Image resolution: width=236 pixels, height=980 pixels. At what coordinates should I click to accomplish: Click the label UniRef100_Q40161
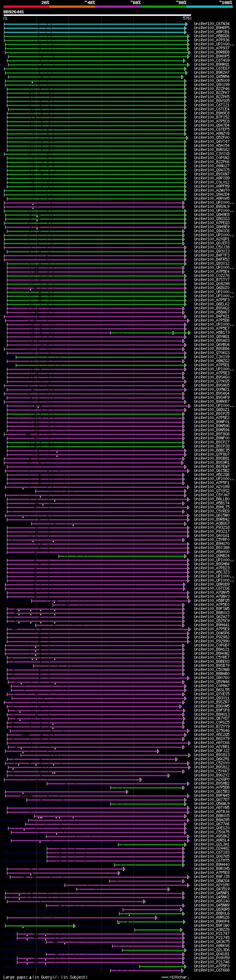tap(212, 535)
